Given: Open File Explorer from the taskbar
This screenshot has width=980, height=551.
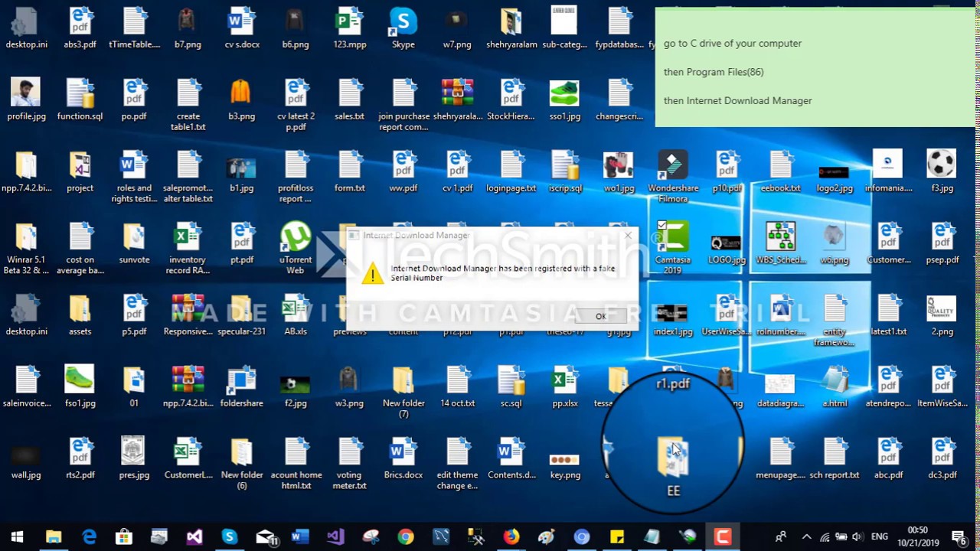Looking at the screenshot, I should click(53, 537).
